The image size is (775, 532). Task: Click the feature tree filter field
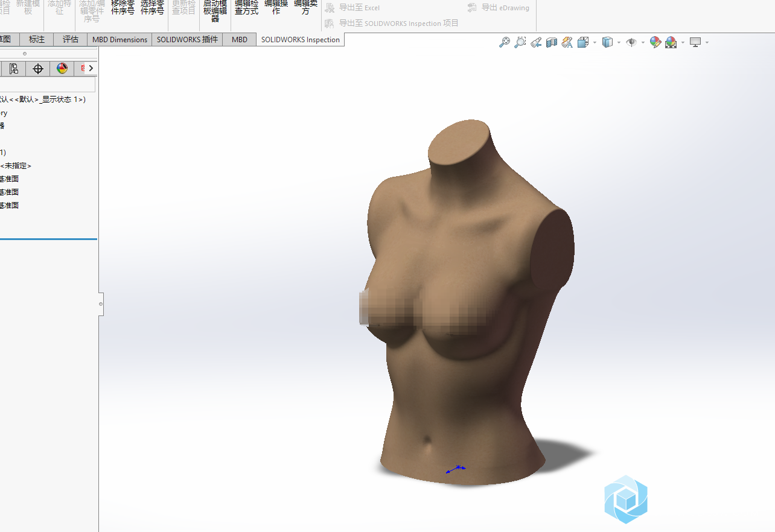coord(47,85)
